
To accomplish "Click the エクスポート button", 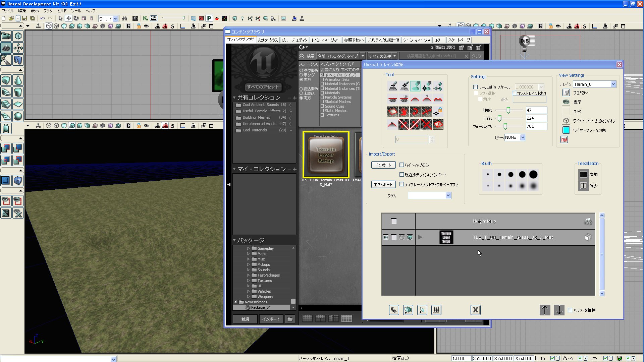I will click(x=383, y=184).
